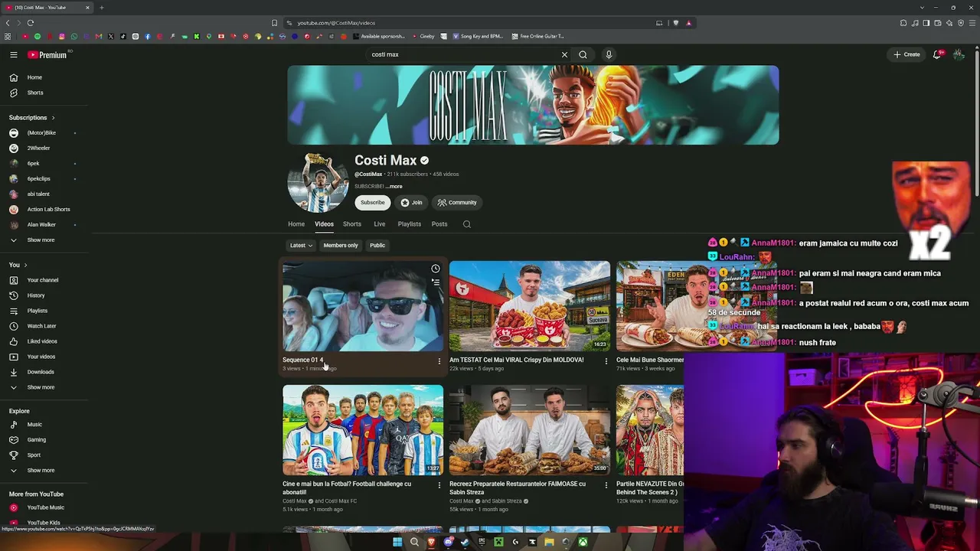This screenshot has width=980, height=551.
Task: Open Alan Walker subscription
Action: click(x=41, y=225)
